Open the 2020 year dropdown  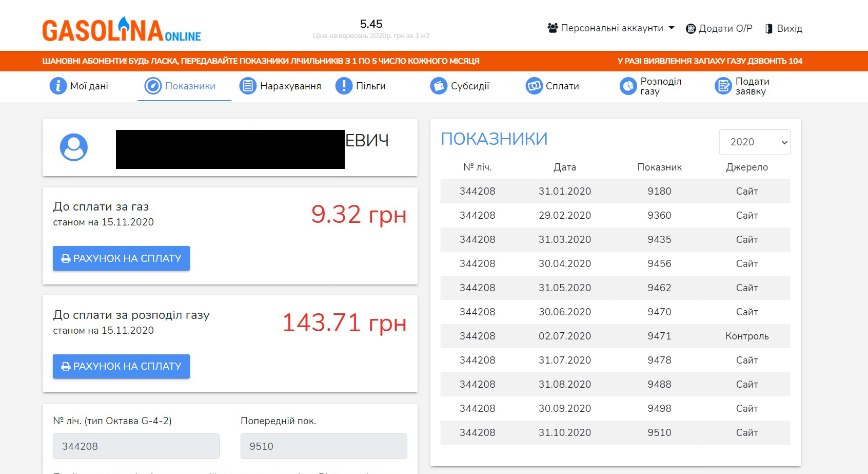755,142
